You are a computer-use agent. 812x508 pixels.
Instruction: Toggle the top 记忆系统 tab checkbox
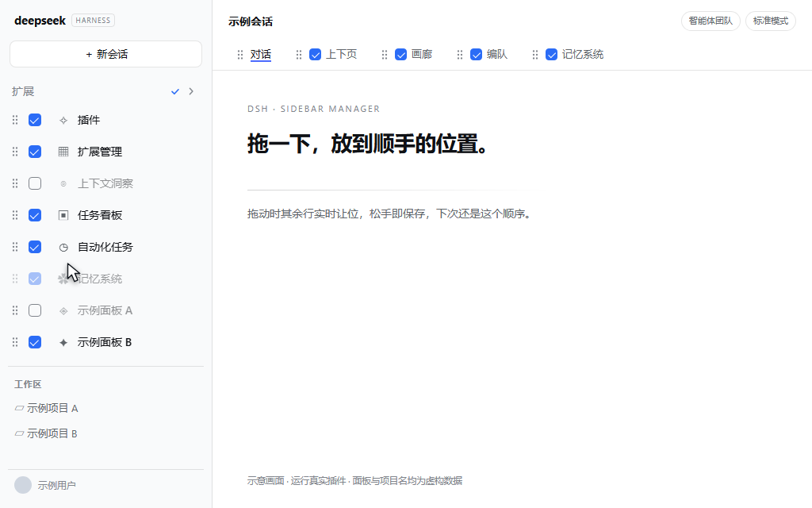pos(552,55)
